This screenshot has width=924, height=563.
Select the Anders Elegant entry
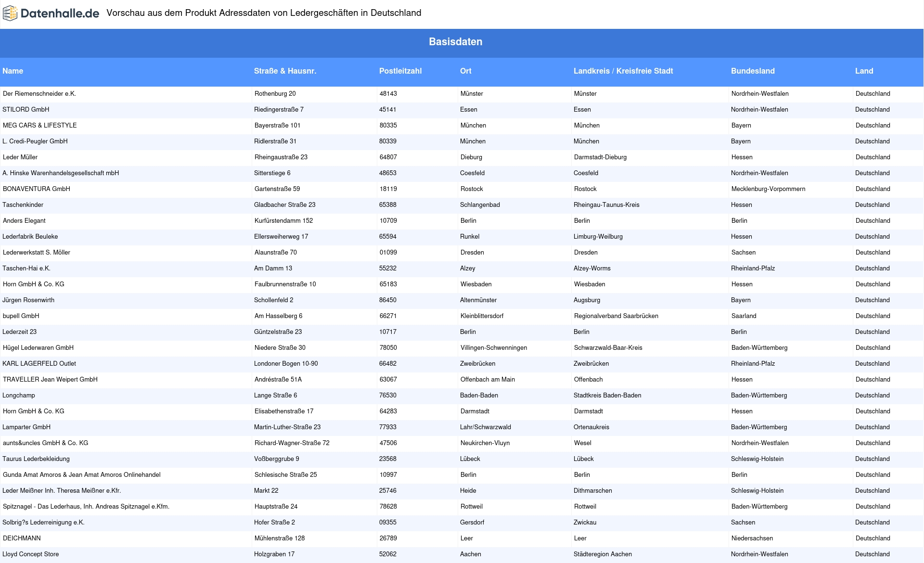click(24, 220)
